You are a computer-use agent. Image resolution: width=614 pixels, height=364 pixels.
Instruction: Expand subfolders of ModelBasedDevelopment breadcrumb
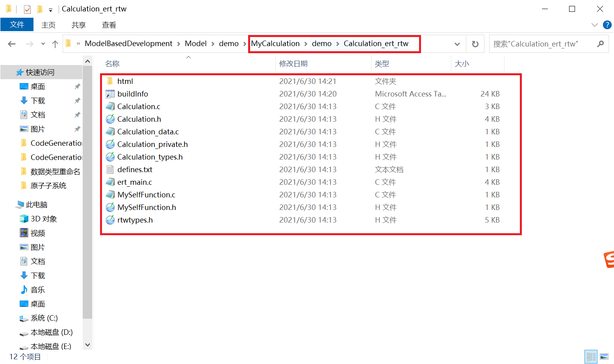pos(179,44)
